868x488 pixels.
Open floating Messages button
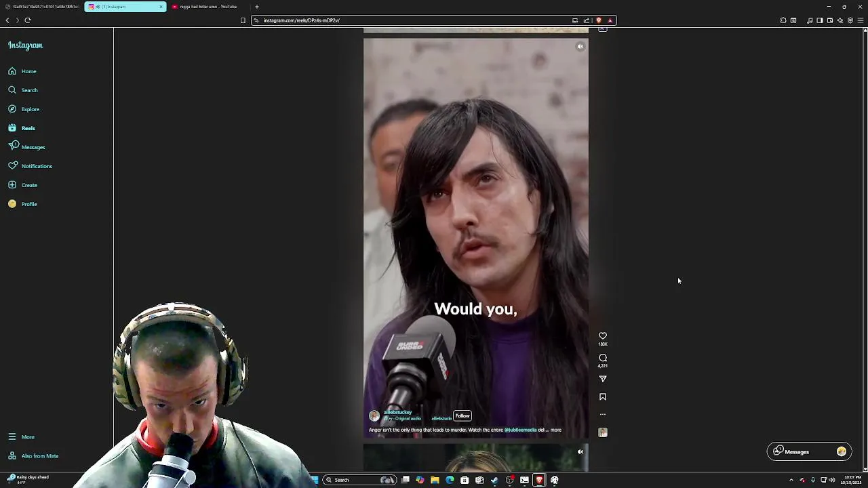(809, 452)
